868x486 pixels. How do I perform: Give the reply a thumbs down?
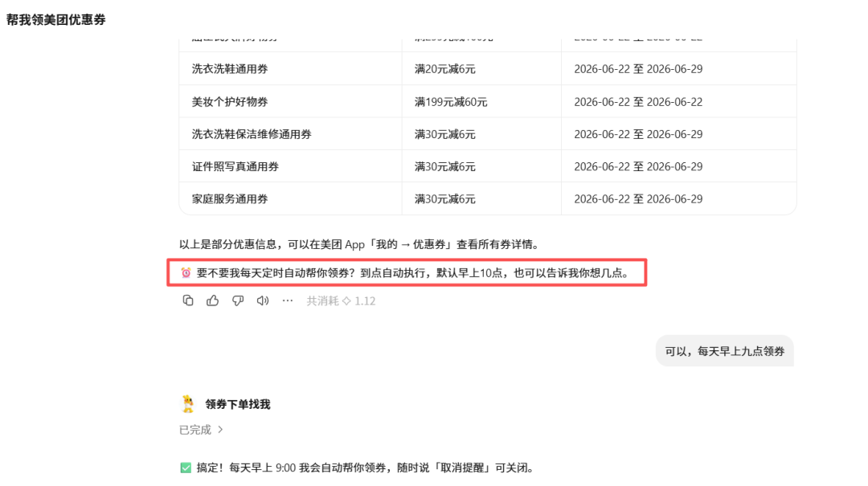[237, 300]
